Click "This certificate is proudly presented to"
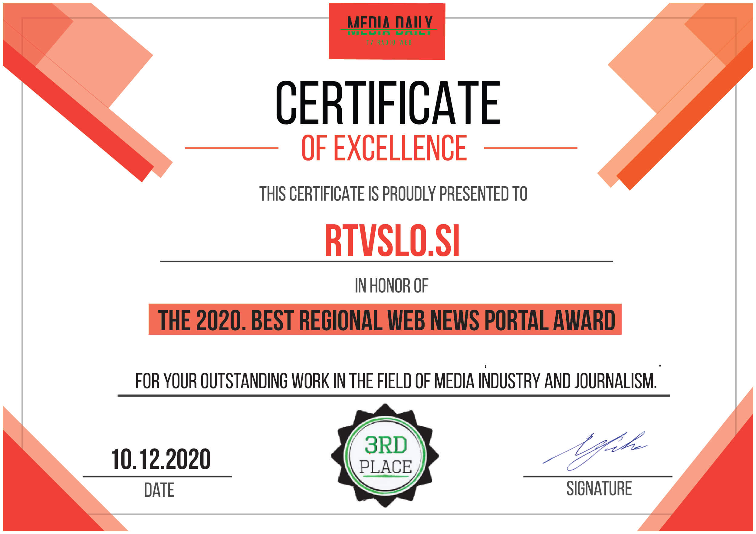Image resolution: width=756 pixels, height=534 pixels. [393, 194]
